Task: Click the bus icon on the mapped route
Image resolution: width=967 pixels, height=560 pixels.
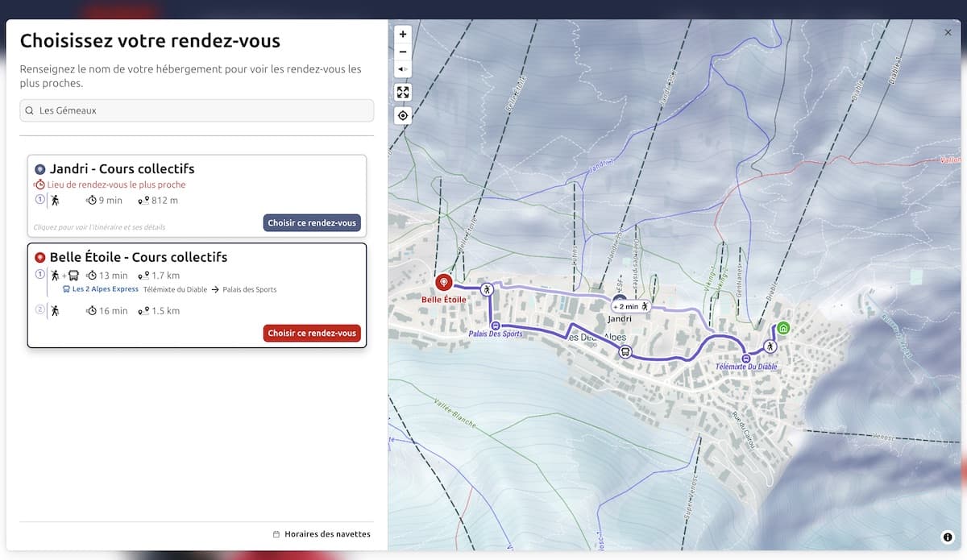Action: (625, 352)
